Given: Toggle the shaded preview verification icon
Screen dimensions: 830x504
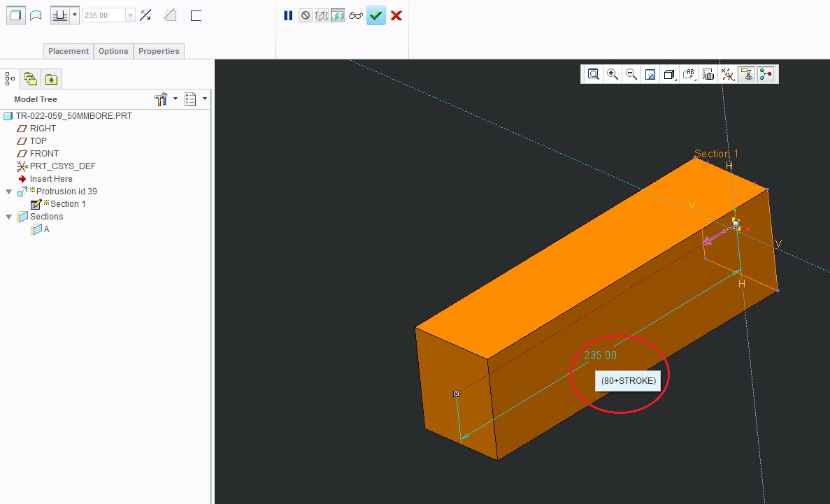Looking at the screenshot, I should 339,15.
